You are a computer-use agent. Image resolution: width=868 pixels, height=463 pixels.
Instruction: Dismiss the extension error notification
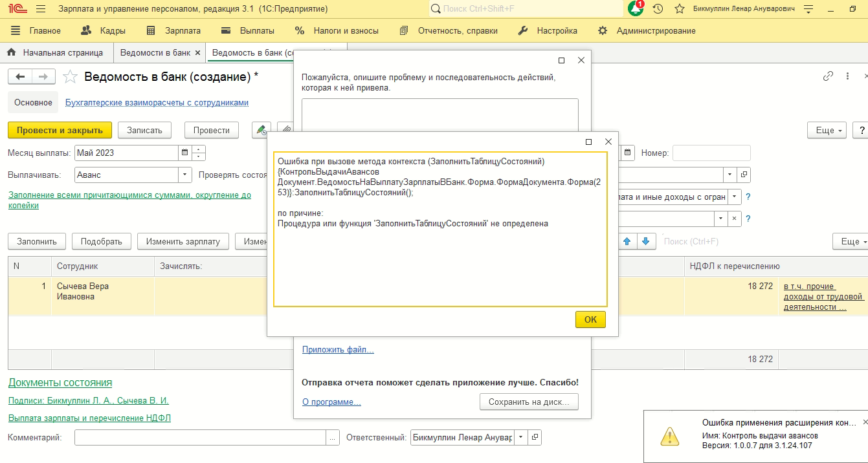point(865,422)
